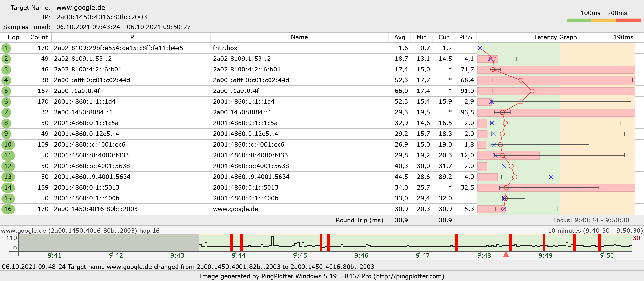Click the grayed out region of timeline graph
644x281 pixels.
(109, 242)
